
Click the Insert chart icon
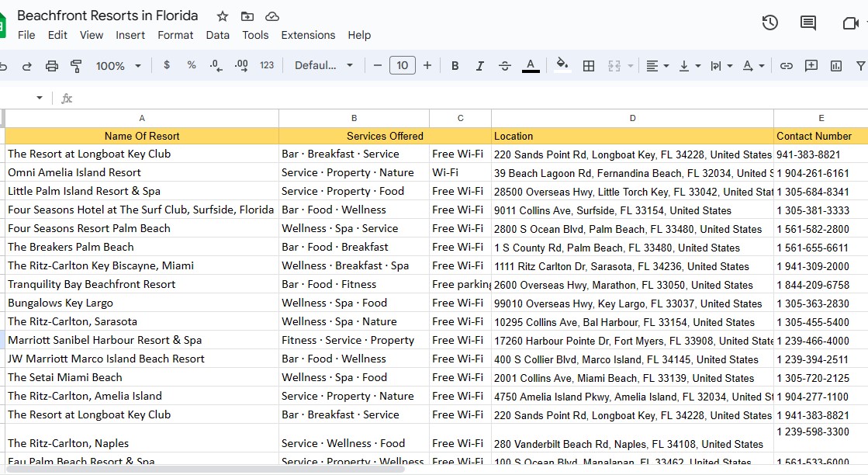pyautogui.click(x=836, y=66)
